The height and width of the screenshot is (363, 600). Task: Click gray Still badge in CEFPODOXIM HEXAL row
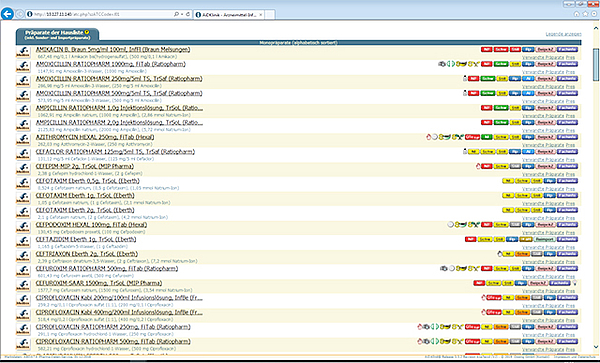515,225
